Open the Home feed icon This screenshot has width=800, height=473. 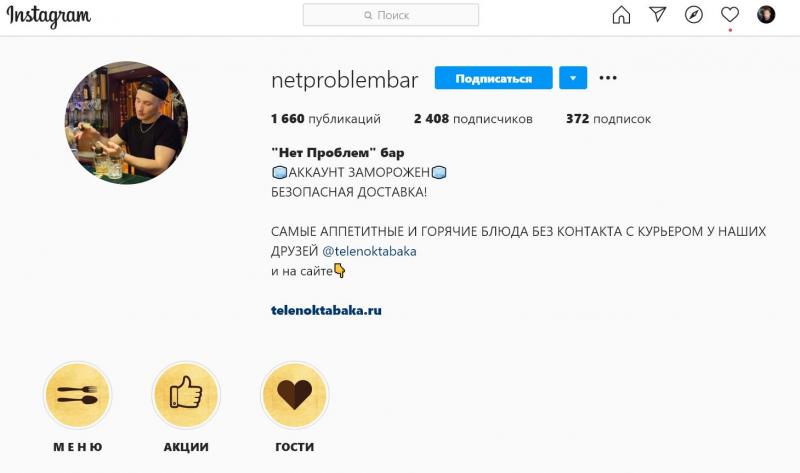click(x=621, y=15)
